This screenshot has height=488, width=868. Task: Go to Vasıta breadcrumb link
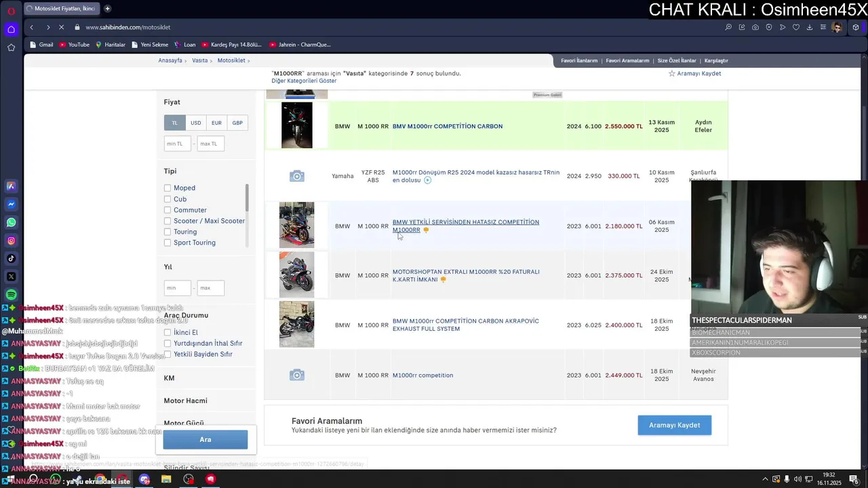(x=199, y=60)
